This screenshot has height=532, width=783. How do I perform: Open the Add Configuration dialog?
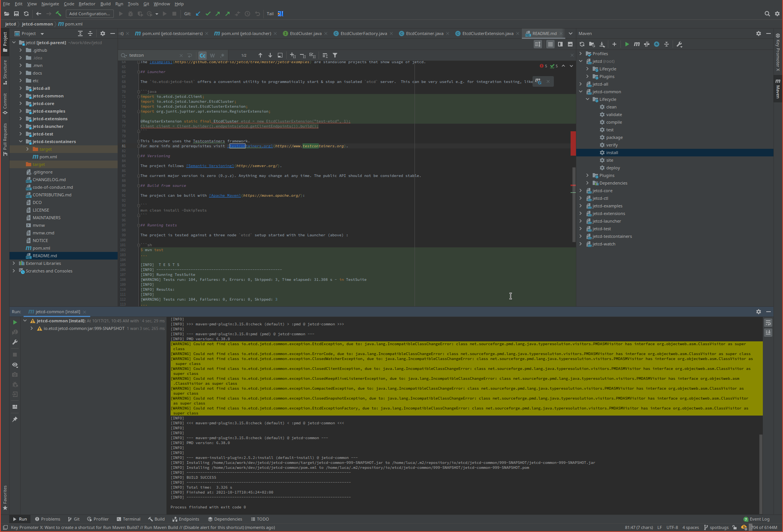(x=89, y=14)
